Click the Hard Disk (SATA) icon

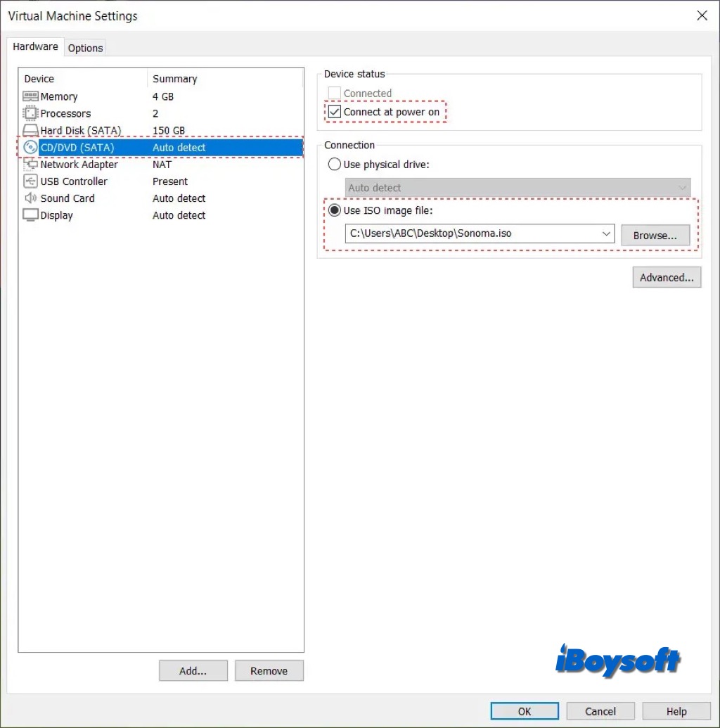tap(30, 130)
